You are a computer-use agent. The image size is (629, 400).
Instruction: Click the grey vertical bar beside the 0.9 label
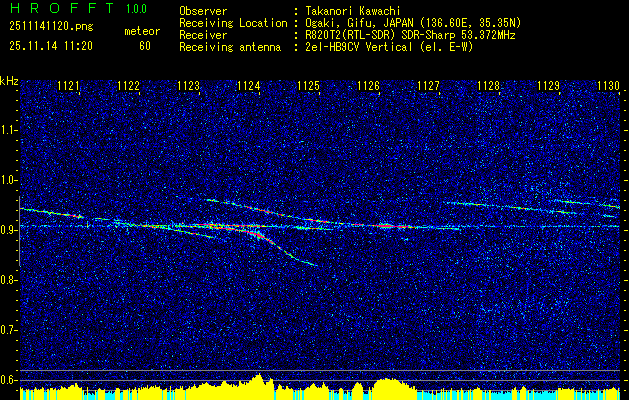click(19, 231)
